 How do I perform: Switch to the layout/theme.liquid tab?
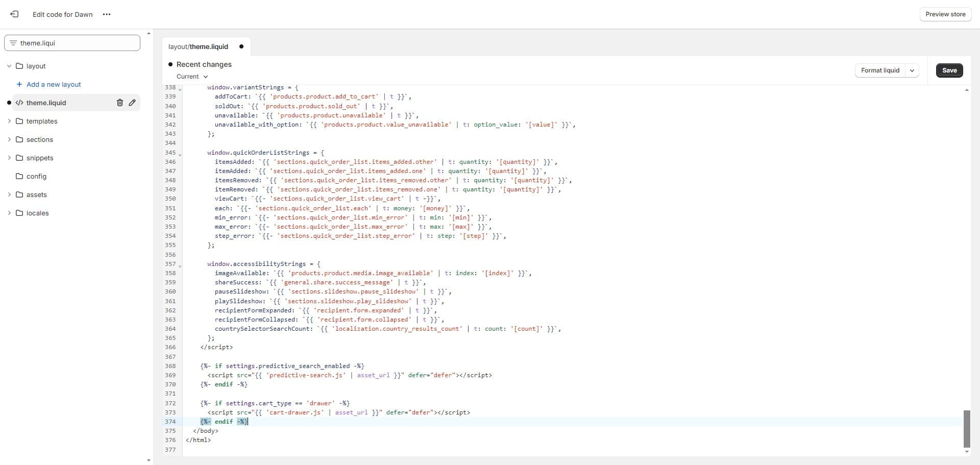click(x=198, y=46)
